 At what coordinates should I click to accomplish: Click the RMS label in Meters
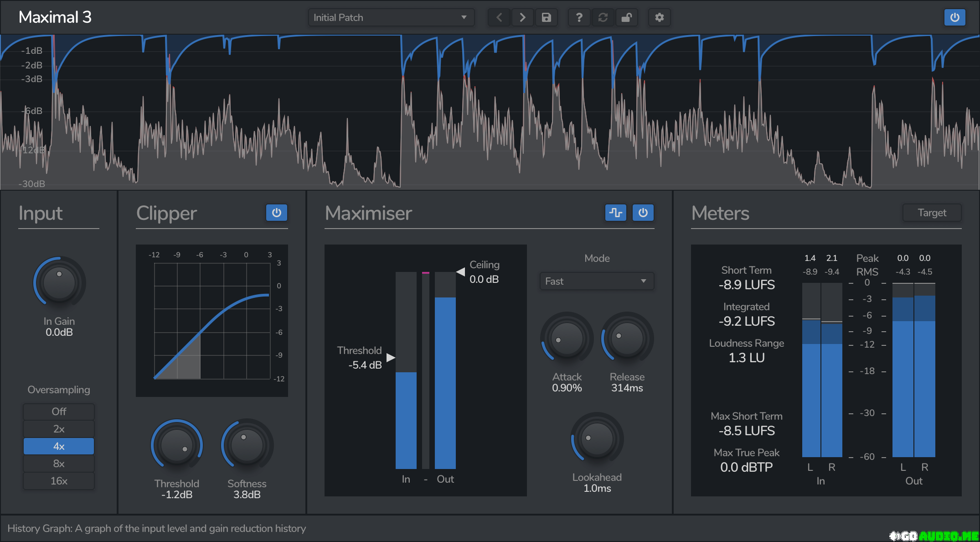point(867,272)
